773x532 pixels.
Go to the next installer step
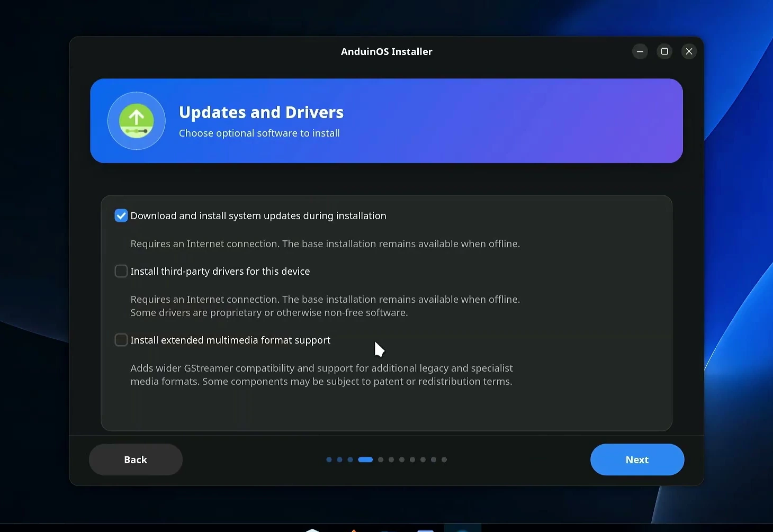637,459
